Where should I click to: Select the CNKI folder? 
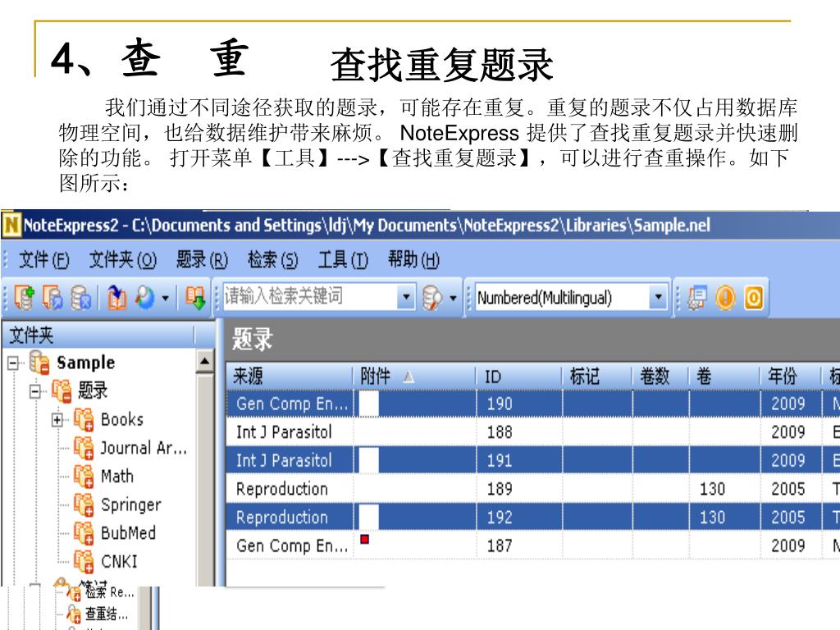(119, 561)
